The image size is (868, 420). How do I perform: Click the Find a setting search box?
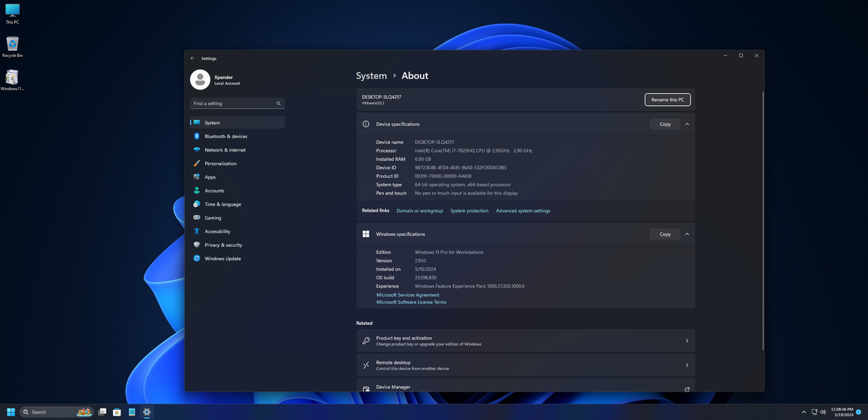tap(237, 104)
